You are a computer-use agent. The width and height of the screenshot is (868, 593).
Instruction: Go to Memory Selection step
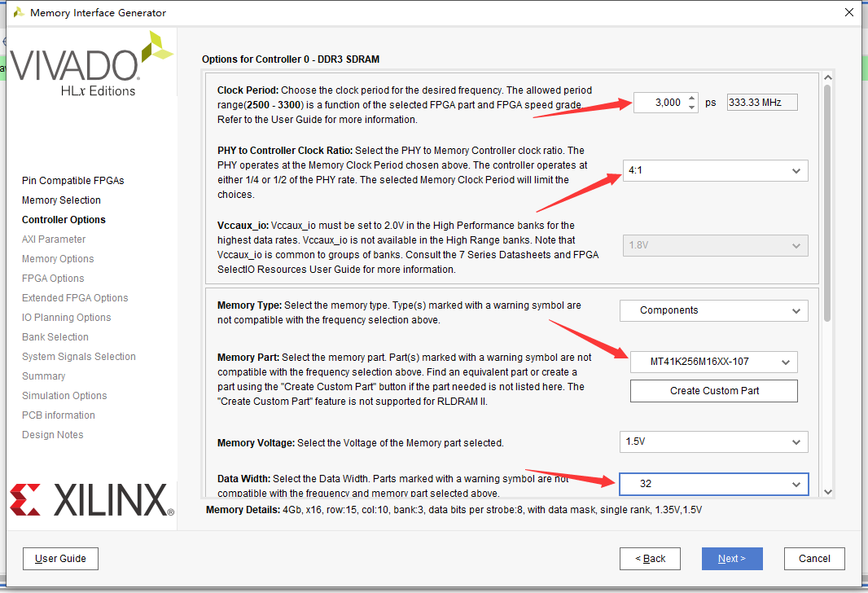[61, 200]
